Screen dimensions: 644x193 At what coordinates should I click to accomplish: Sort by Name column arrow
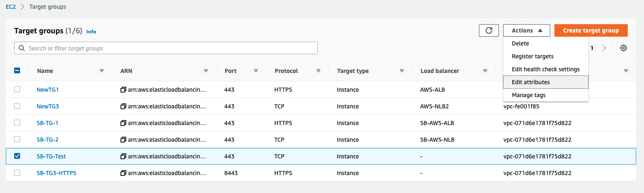[x=102, y=71]
